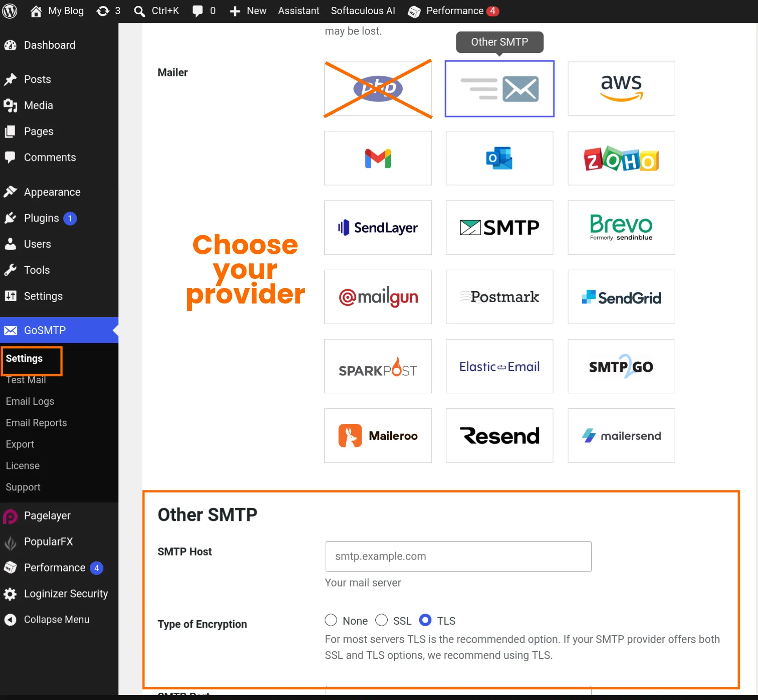Choose the Gmail mailer

[x=378, y=158]
